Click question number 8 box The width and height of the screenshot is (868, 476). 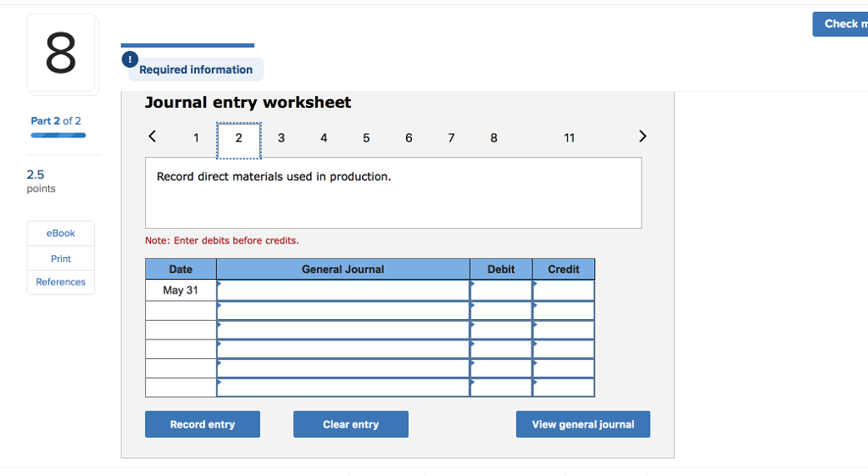(61, 53)
